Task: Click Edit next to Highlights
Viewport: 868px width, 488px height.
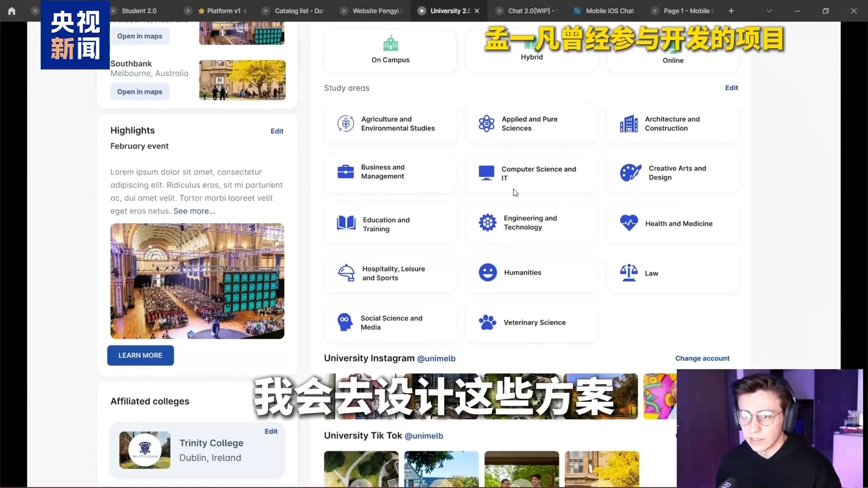Action: coord(277,131)
